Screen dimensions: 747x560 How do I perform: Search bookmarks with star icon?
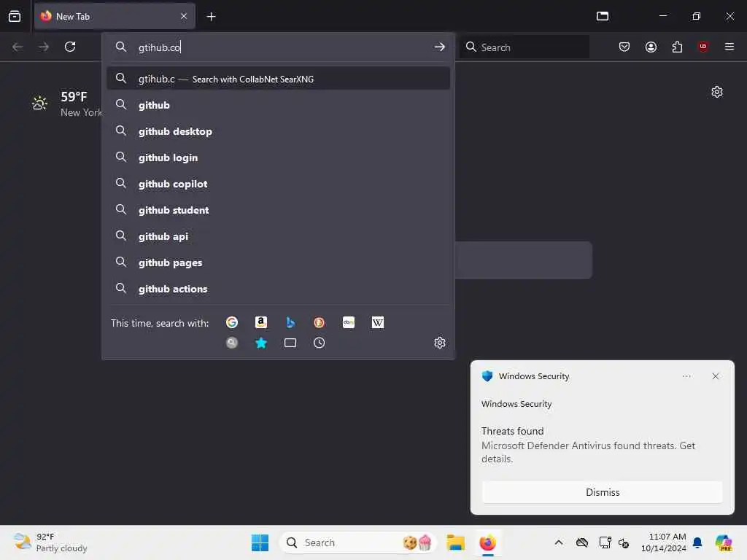coord(261,343)
